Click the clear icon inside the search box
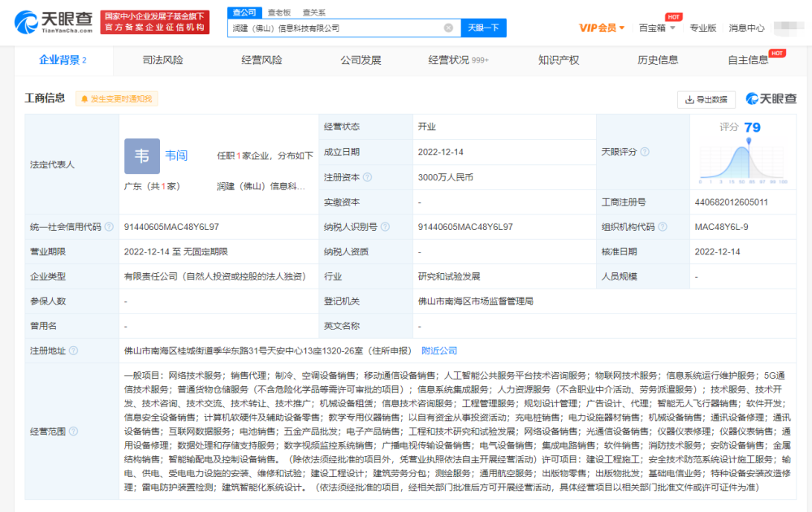Viewport: 812px width, 512px height. coord(447,27)
